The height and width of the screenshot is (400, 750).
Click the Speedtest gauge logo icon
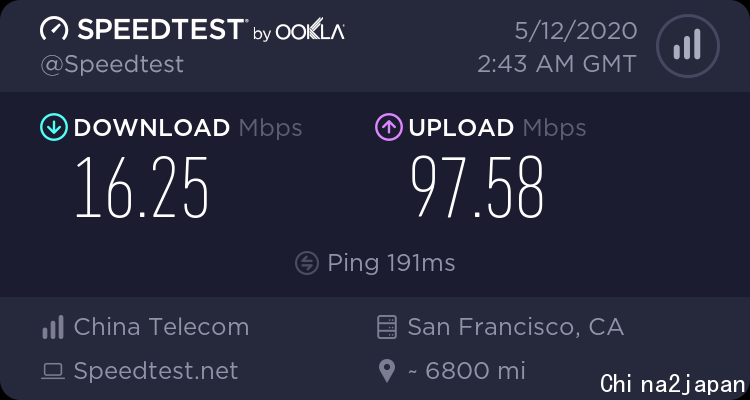point(55,29)
